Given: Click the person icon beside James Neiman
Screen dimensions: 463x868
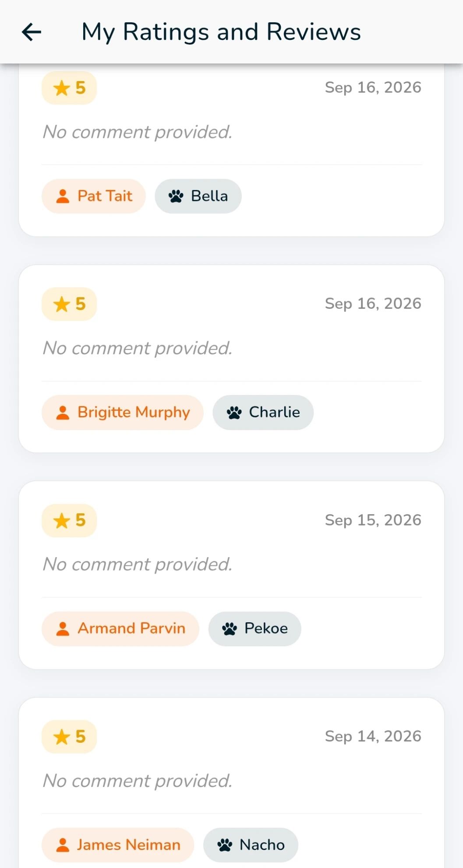Looking at the screenshot, I should [63, 845].
